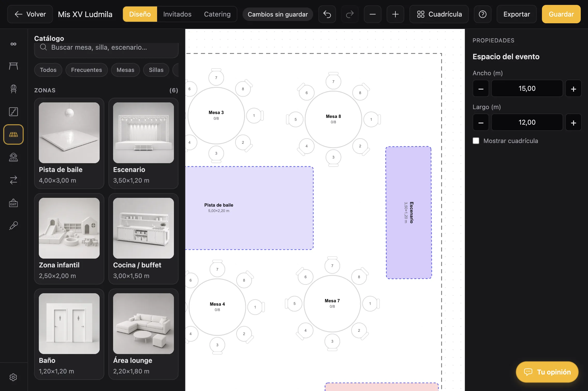Zoom out with the minus toolbar button
The image size is (588, 391).
[373, 14]
